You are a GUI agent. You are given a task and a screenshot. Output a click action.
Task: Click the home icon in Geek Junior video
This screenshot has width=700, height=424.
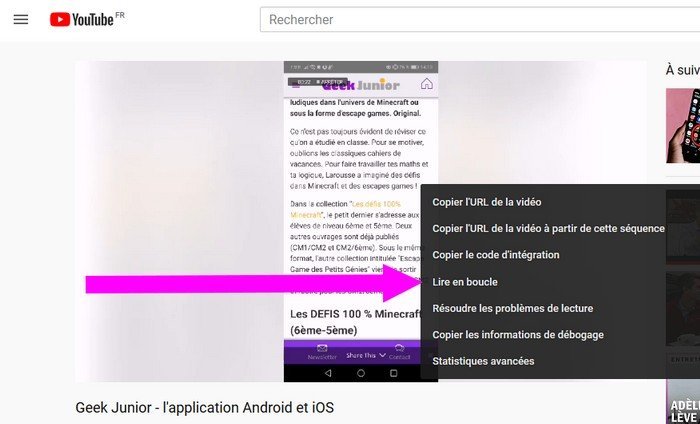click(x=427, y=84)
